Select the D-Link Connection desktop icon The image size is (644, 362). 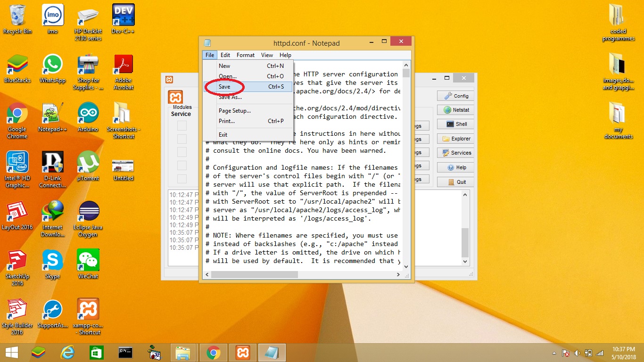coord(52,170)
